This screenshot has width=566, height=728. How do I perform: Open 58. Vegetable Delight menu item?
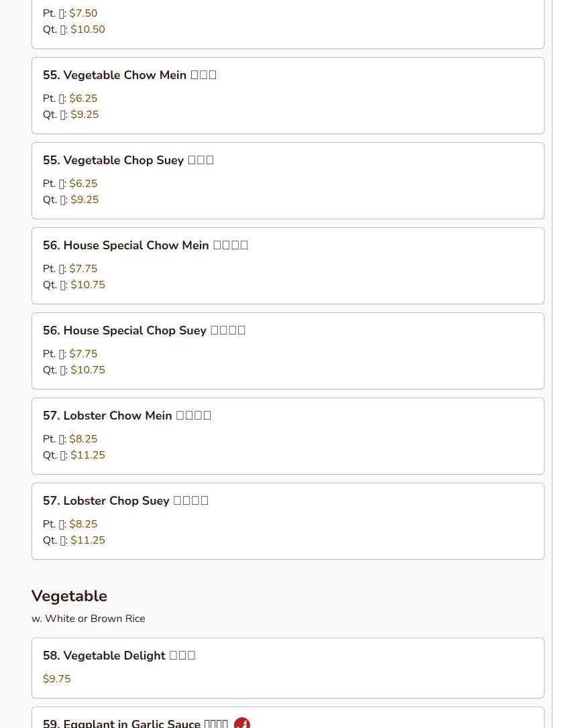click(x=288, y=668)
